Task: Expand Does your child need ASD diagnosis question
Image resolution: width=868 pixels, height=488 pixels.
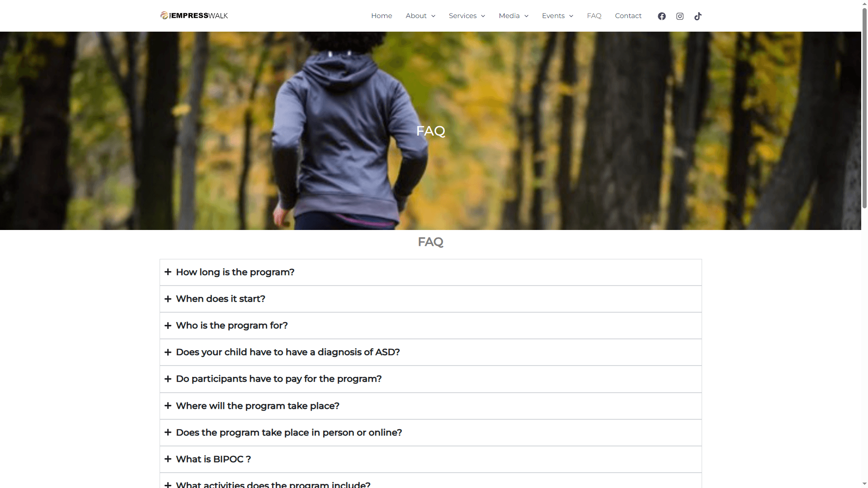Action: pos(430,352)
